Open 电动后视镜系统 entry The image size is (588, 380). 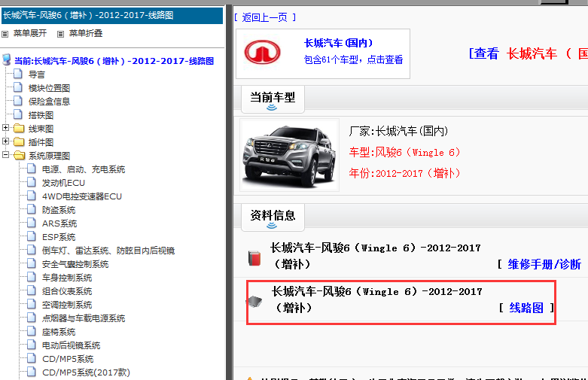[72, 345]
